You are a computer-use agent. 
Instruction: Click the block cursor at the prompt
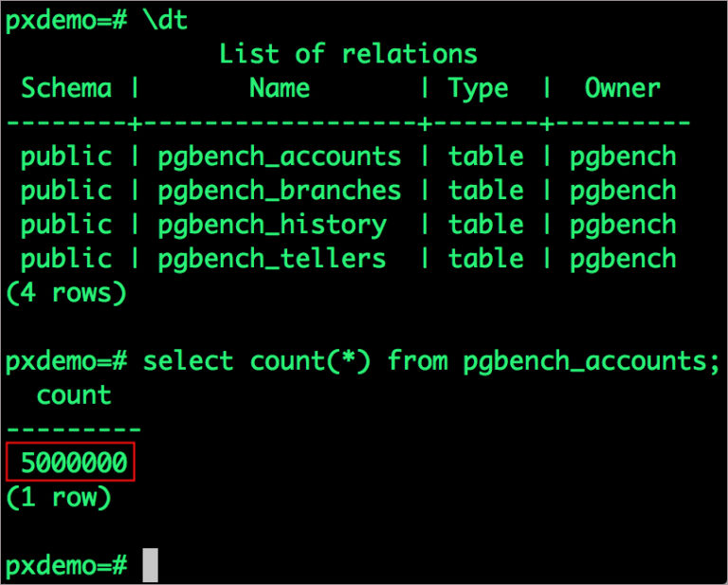click(x=150, y=565)
